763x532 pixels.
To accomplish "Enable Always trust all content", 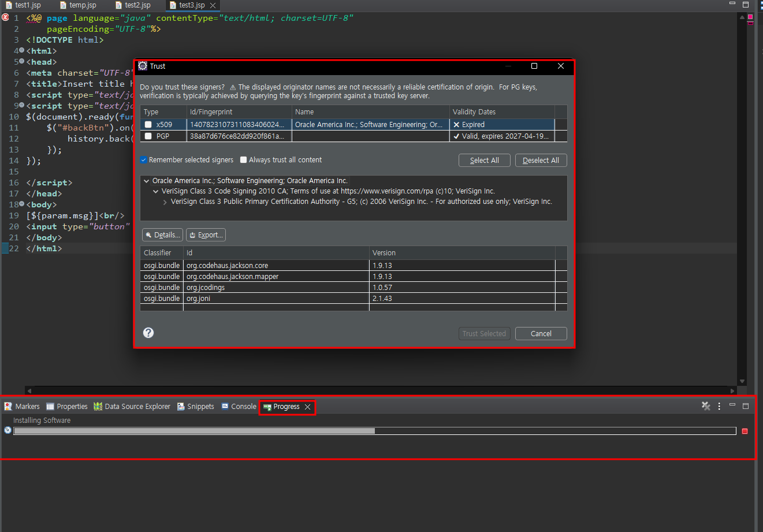I will [x=243, y=160].
